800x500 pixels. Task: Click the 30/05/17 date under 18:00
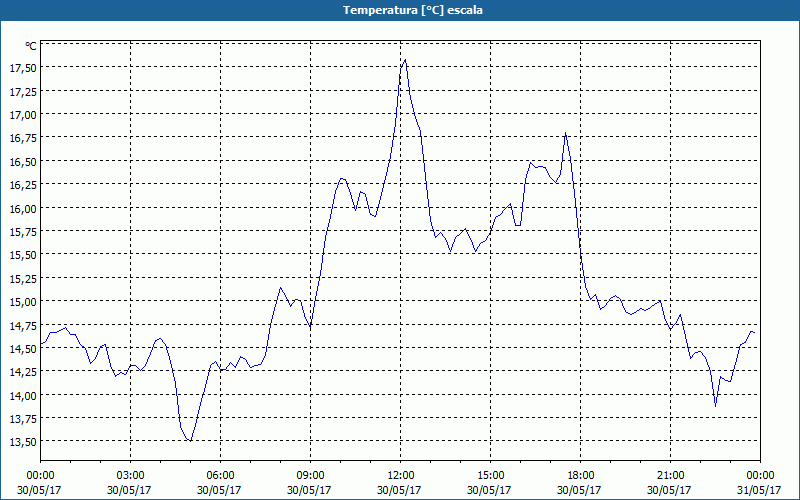point(581,490)
